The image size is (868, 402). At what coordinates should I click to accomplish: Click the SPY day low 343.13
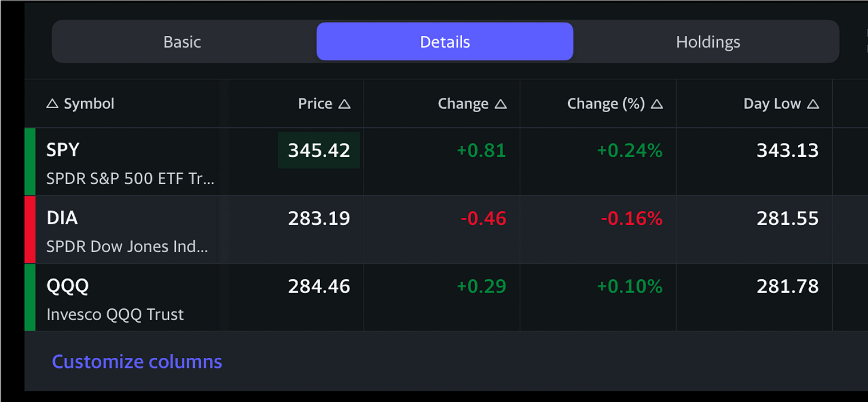(x=788, y=150)
